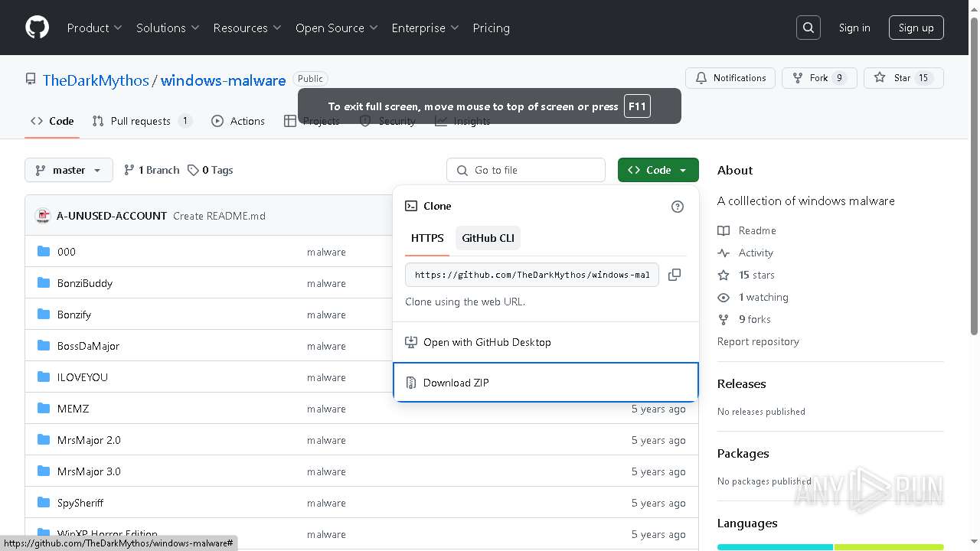The width and height of the screenshot is (980, 551).
Task: Switch to the Code tab
Action: (x=52, y=121)
